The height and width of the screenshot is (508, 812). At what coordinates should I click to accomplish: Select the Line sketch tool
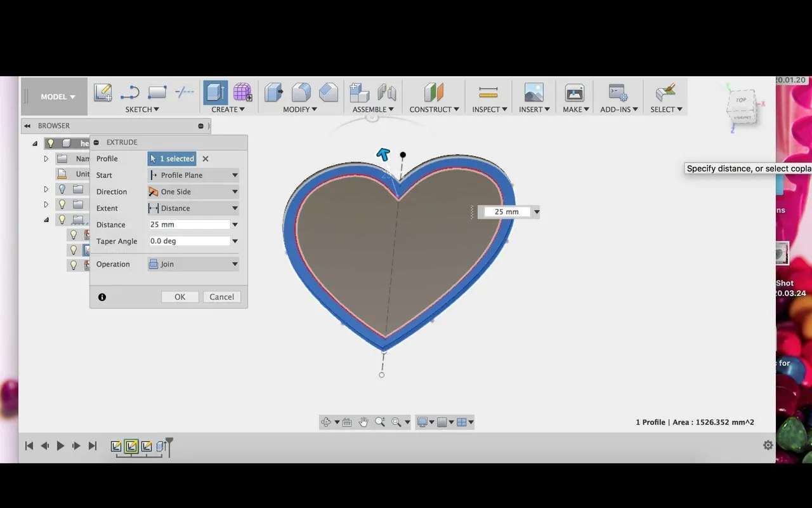(x=130, y=93)
